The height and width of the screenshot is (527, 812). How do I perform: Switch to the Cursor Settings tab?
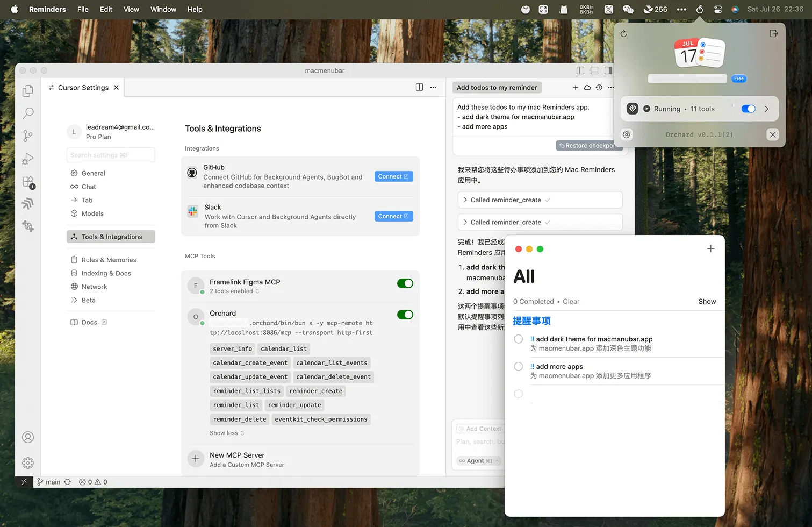[x=83, y=87]
